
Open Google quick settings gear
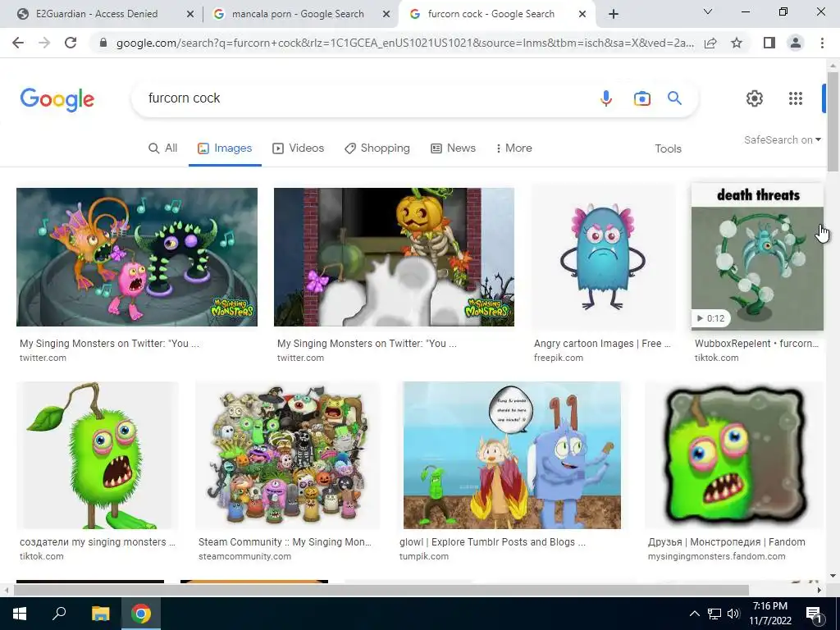pos(755,98)
